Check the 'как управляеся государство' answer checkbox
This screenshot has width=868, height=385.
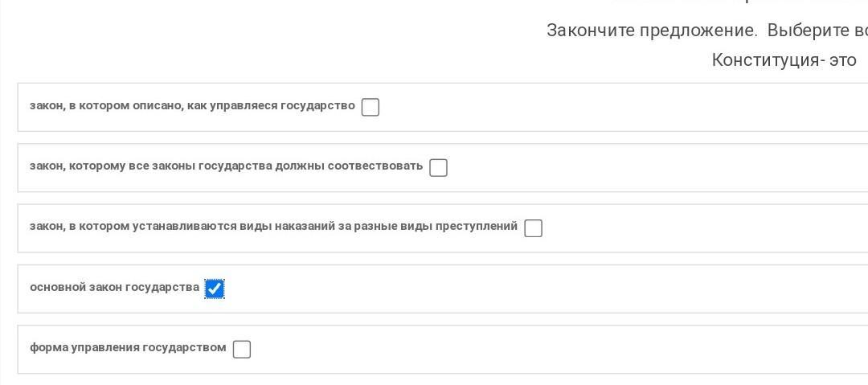pyautogui.click(x=371, y=107)
